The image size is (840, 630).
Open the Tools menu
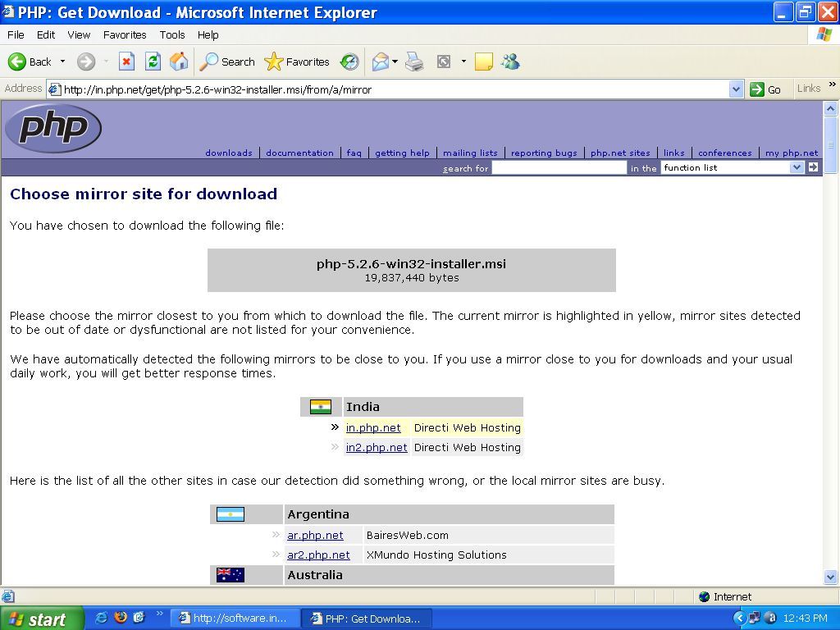[x=171, y=35]
